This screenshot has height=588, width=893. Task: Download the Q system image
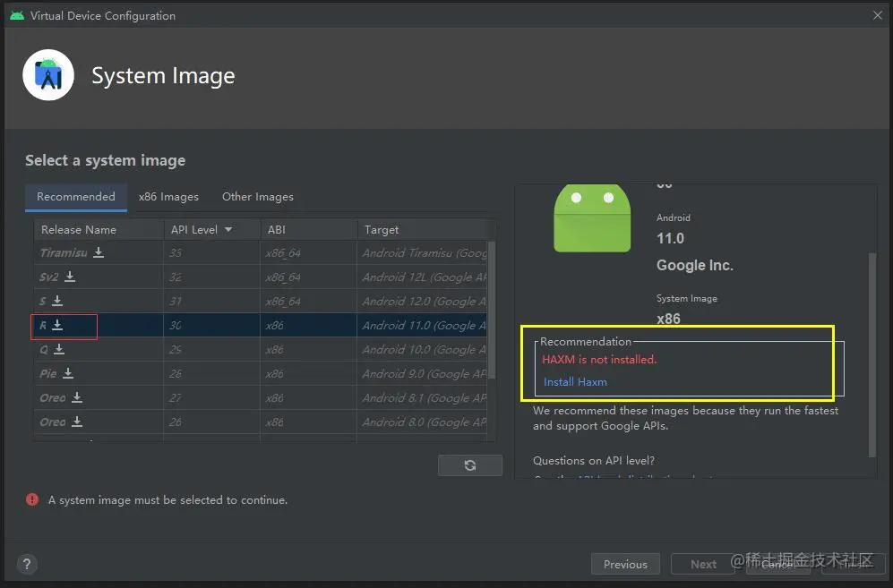pyautogui.click(x=59, y=349)
